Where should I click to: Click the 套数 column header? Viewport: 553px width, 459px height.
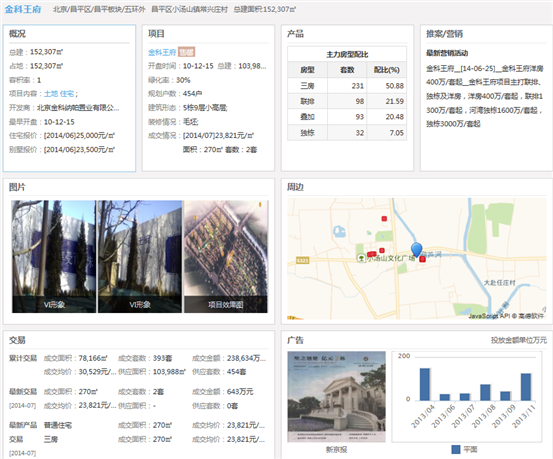(x=347, y=70)
